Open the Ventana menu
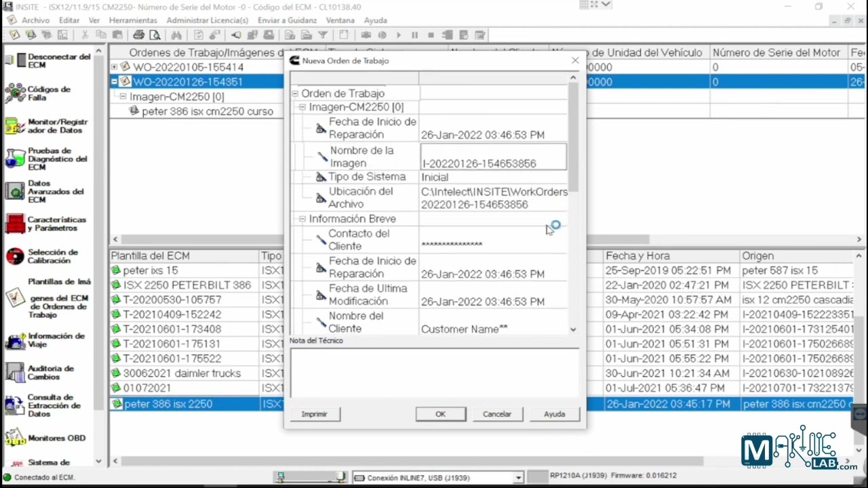The image size is (868, 488). click(340, 20)
